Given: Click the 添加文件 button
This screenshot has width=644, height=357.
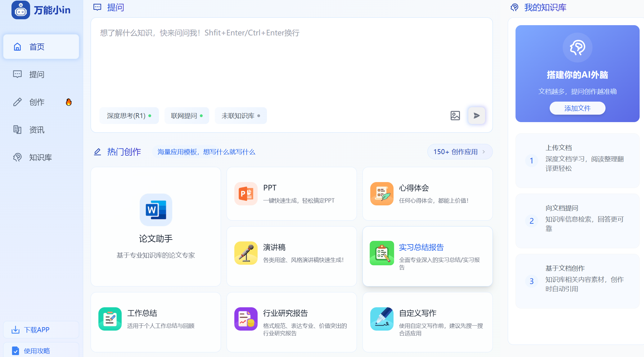Looking at the screenshot, I should pos(577,108).
